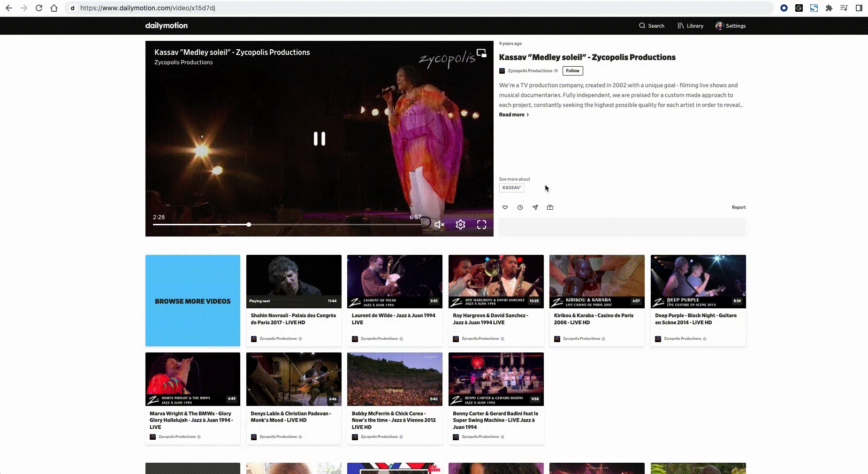Open Search in the top navigation
868x474 pixels.
[652, 26]
